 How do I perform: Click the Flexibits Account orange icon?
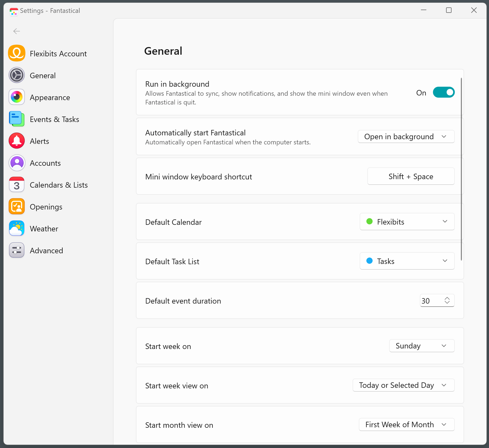coord(17,53)
